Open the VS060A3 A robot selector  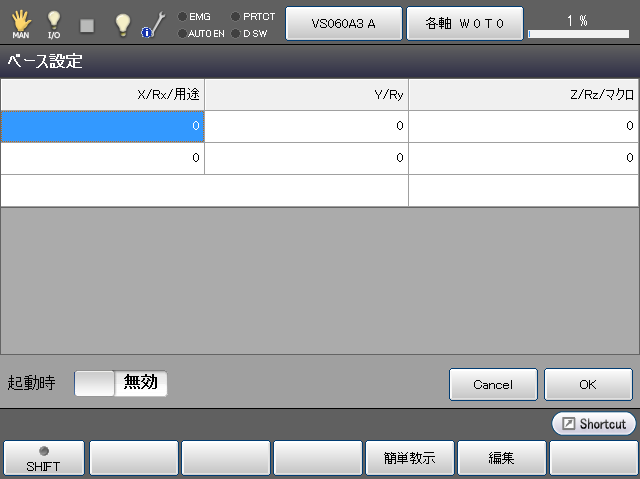343,23
